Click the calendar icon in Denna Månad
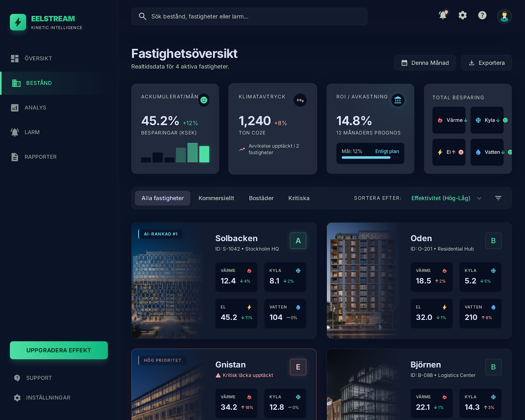 404,63
